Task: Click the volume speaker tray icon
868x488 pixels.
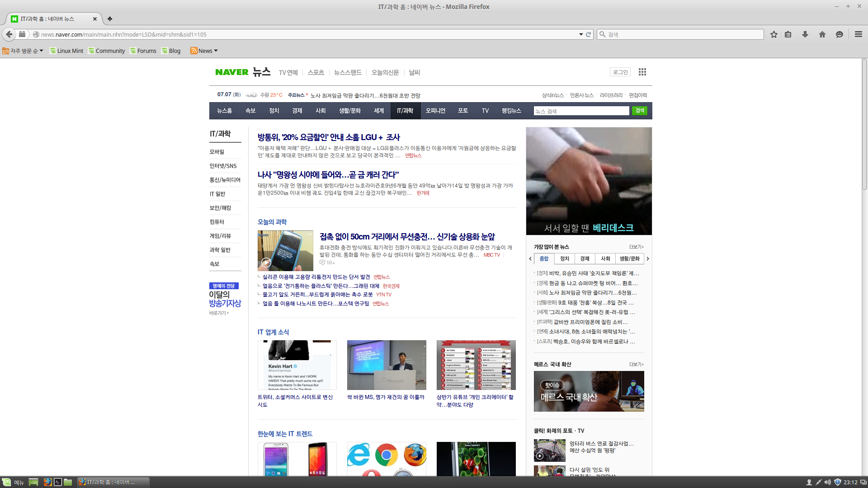Action: [828, 482]
